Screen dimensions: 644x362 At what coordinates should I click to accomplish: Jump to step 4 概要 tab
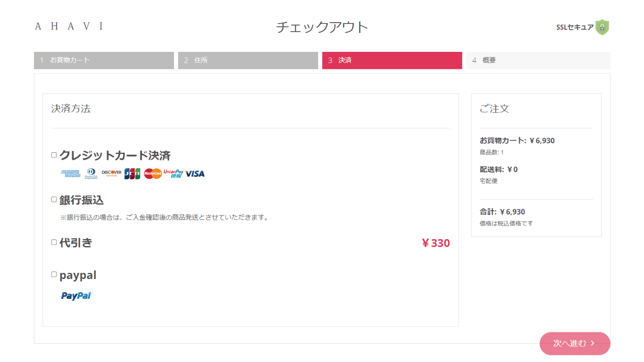point(538,60)
